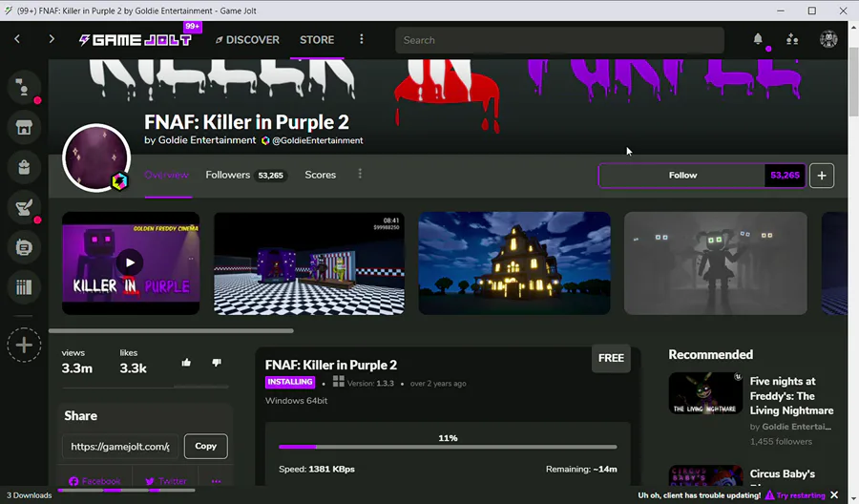Switch to the Followers tab
The width and height of the screenshot is (859, 504).
tap(246, 175)
